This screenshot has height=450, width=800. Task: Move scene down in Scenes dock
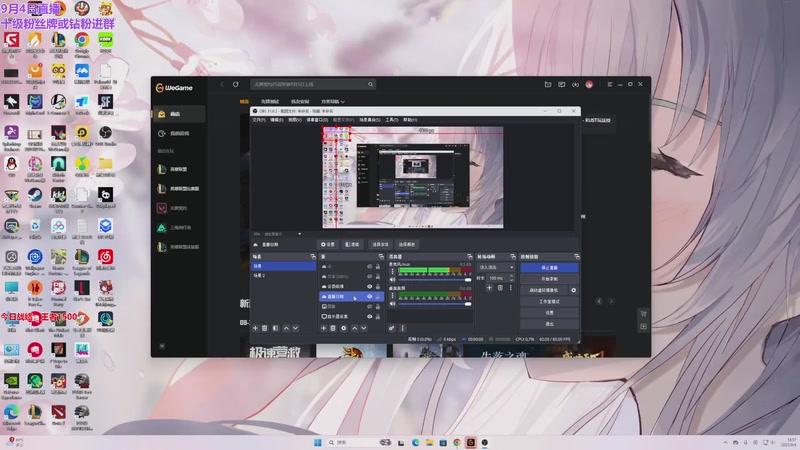[x=295, y=328]
